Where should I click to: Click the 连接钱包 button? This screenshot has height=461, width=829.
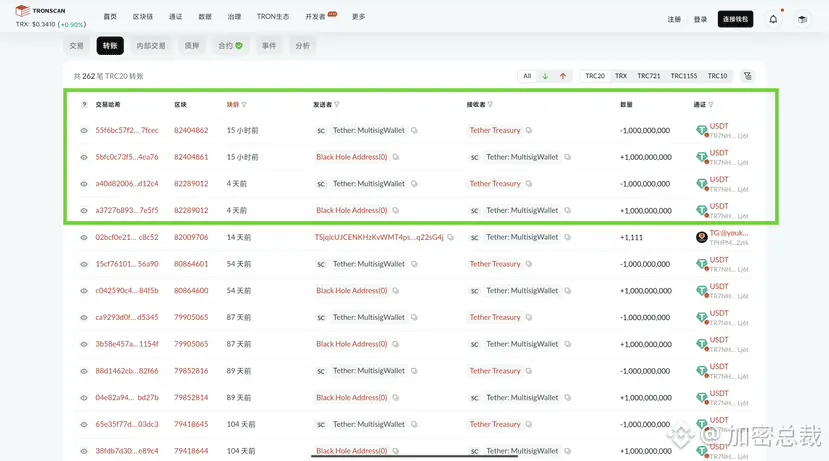[735, 19]
